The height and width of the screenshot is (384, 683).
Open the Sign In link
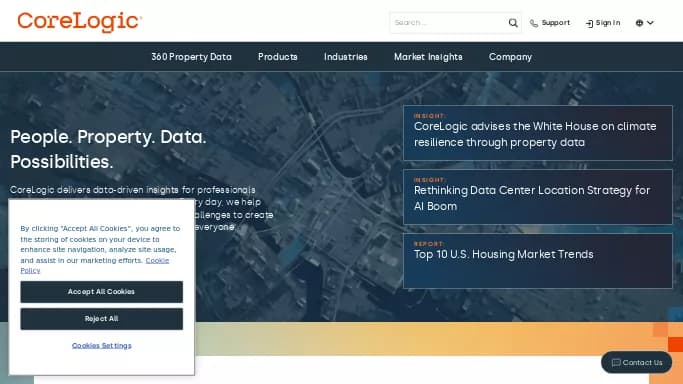coord(603,23)
